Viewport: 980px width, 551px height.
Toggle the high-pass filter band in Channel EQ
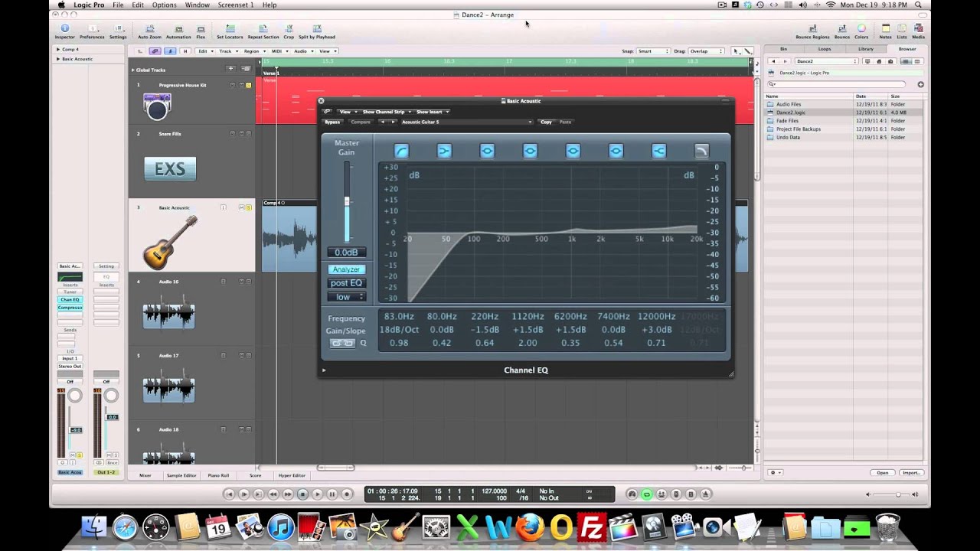401,152
